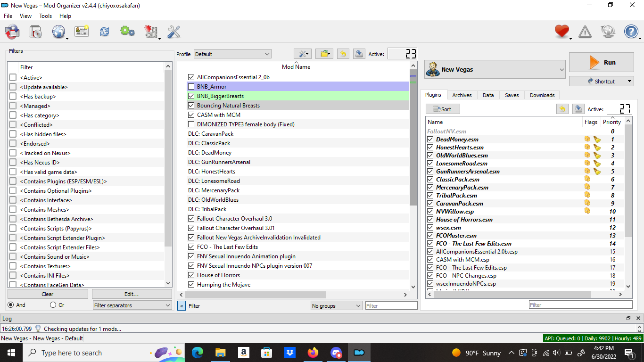Enable the BNB_Armor mod checkbox
Screen dimensions: 644x362
pos(191,87)
